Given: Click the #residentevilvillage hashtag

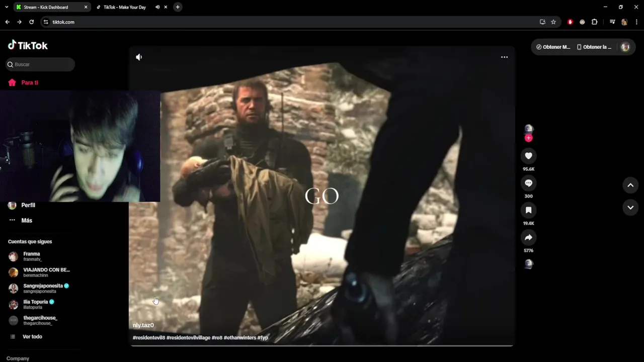Looking at the screenshot, I should click(x=188, y=337).
